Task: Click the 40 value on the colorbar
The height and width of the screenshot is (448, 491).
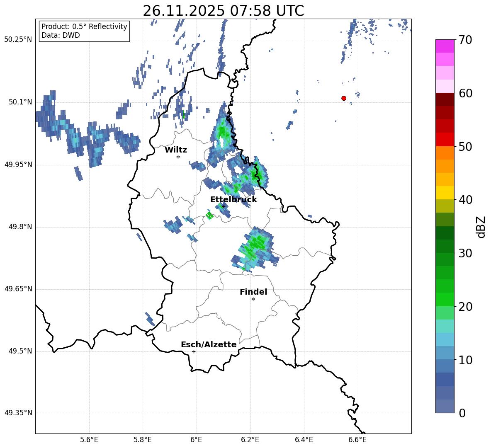Action: 465,200
